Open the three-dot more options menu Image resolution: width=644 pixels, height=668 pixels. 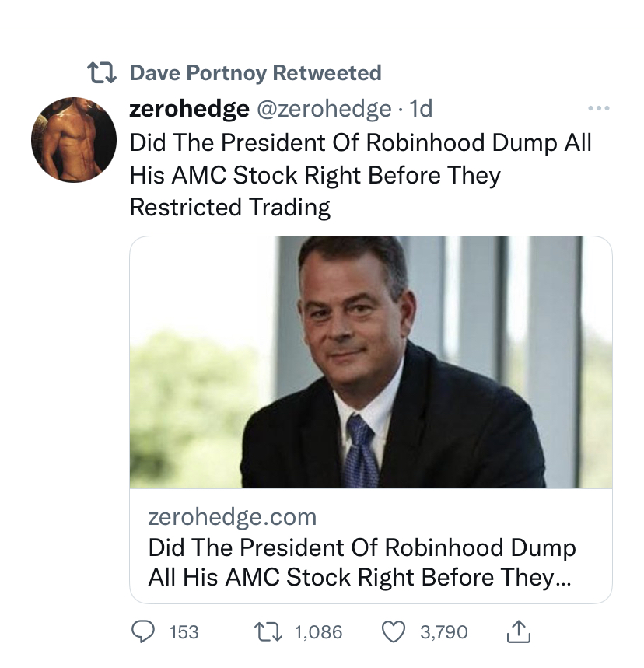click(x=599, y=109)
